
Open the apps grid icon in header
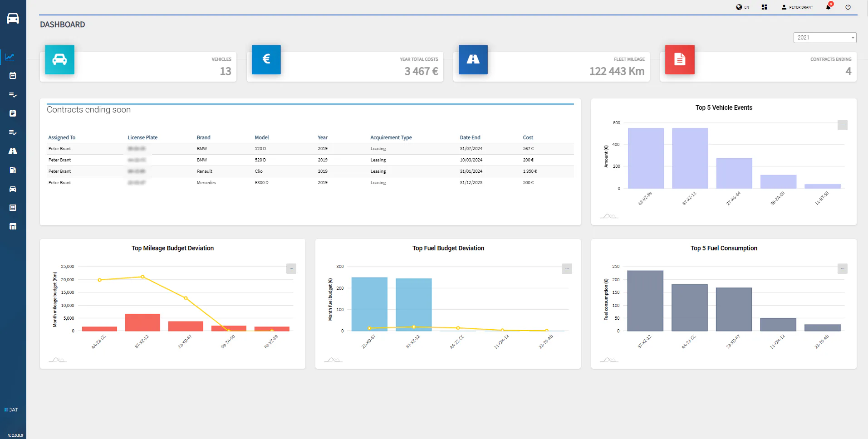pos(765,7)
